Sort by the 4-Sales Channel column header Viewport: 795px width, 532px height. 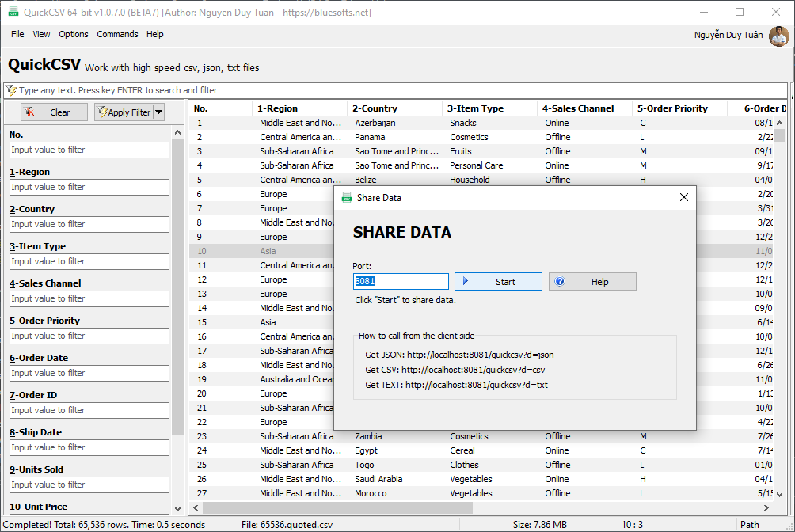pos(584,108)
